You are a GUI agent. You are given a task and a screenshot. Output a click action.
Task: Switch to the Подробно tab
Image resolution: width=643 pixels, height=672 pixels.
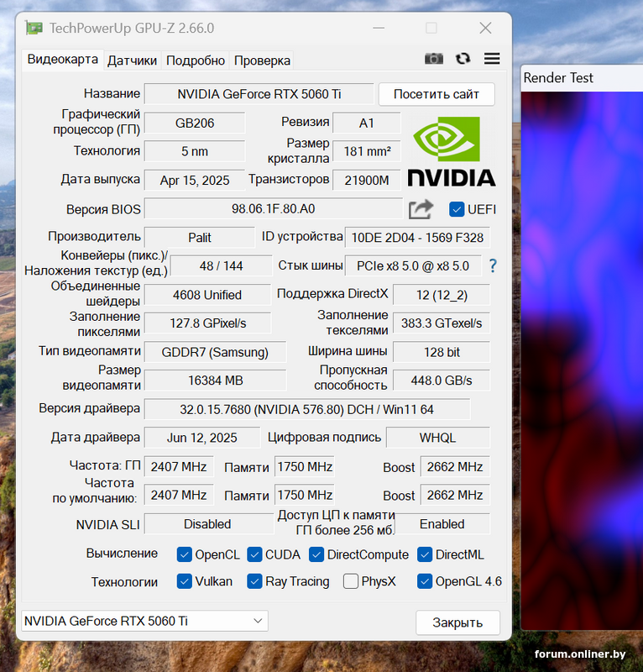[x=196, y=60]
